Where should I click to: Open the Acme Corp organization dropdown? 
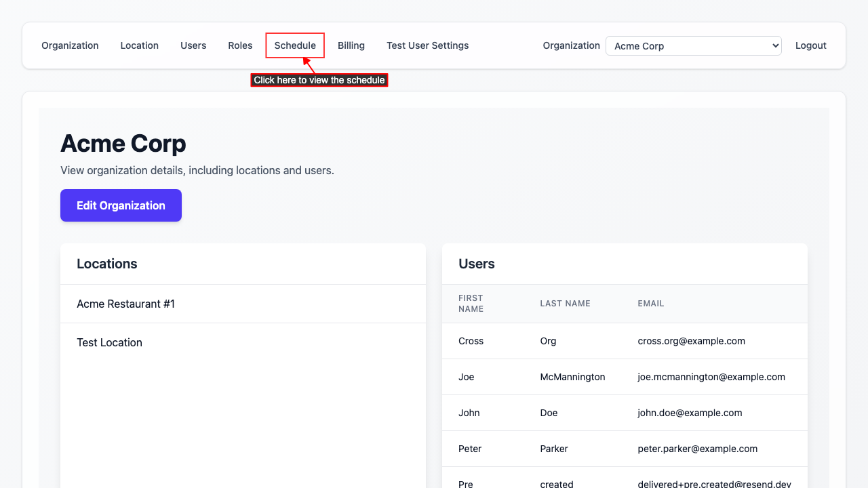[x=693, y=45]
